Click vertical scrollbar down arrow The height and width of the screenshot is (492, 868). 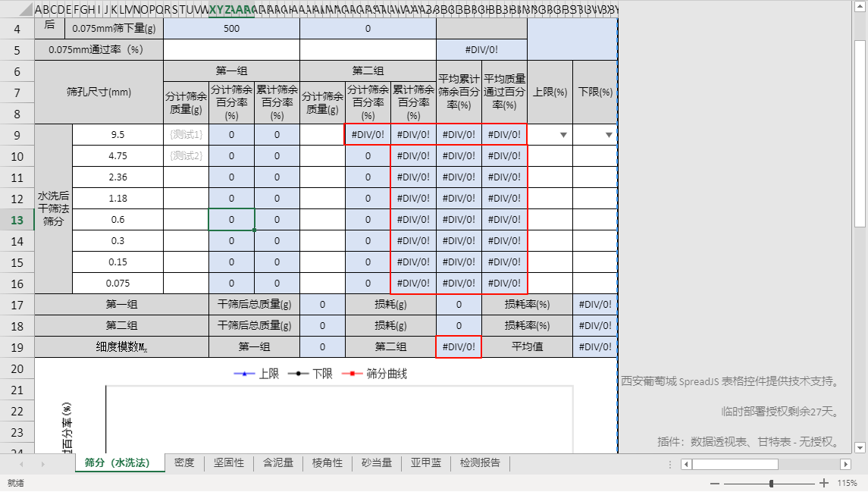pyautogui.click(x=860, y=447)
